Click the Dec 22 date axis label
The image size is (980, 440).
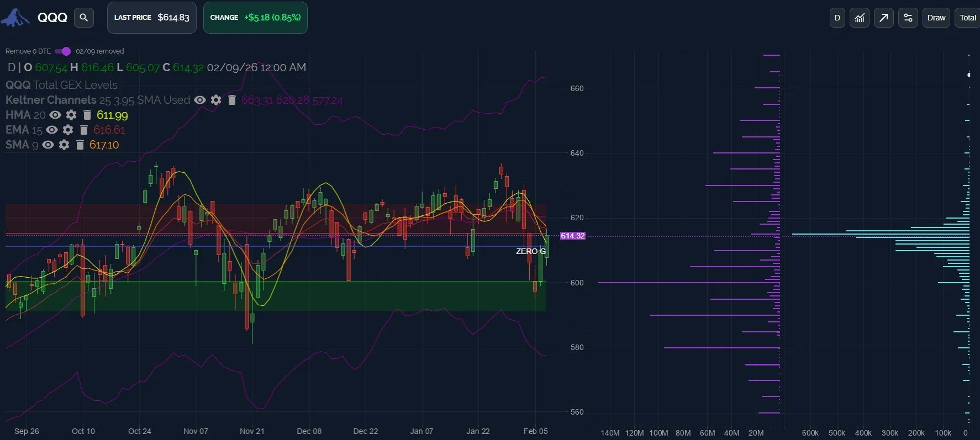366,431
